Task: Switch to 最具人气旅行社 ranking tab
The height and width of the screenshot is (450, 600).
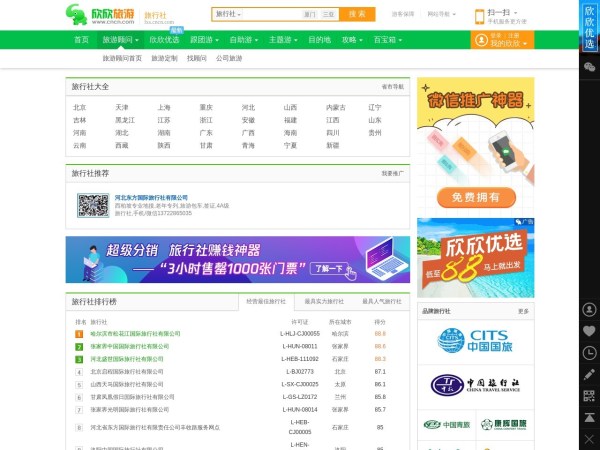Action: [x=382, y=302]
